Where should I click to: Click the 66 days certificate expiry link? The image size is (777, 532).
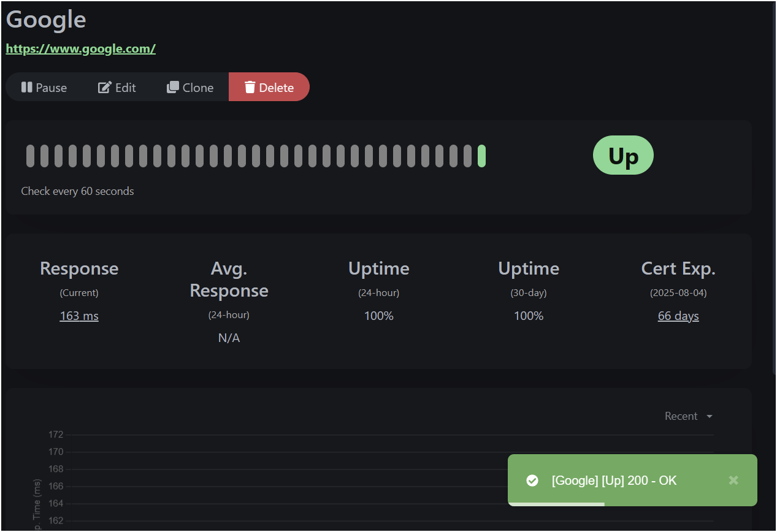678,316
